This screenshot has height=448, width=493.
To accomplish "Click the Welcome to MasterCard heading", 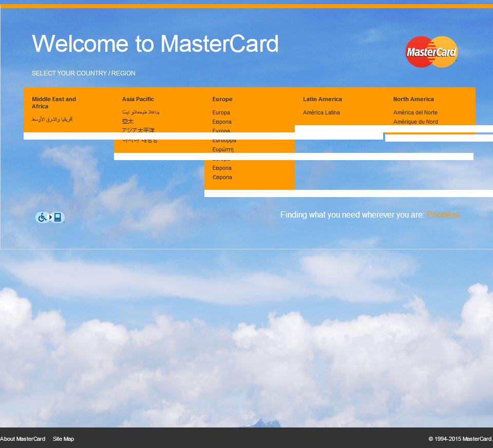I will click(155, 44).
